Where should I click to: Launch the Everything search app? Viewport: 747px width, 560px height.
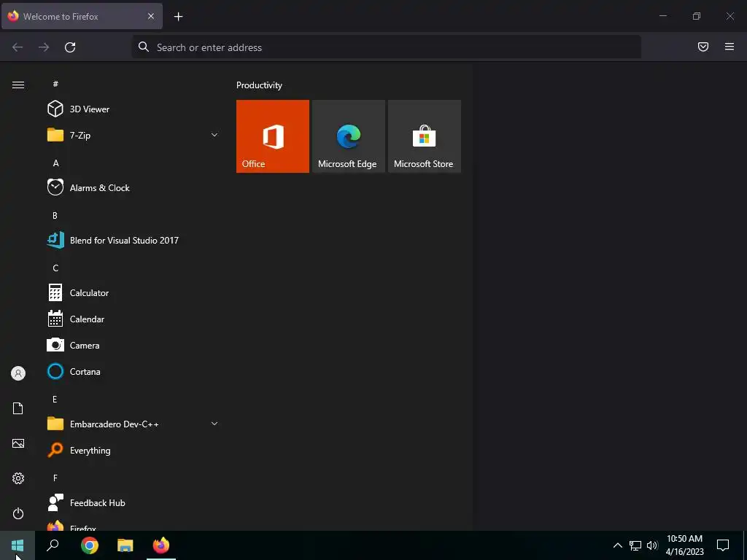click(x=133, y=450)
